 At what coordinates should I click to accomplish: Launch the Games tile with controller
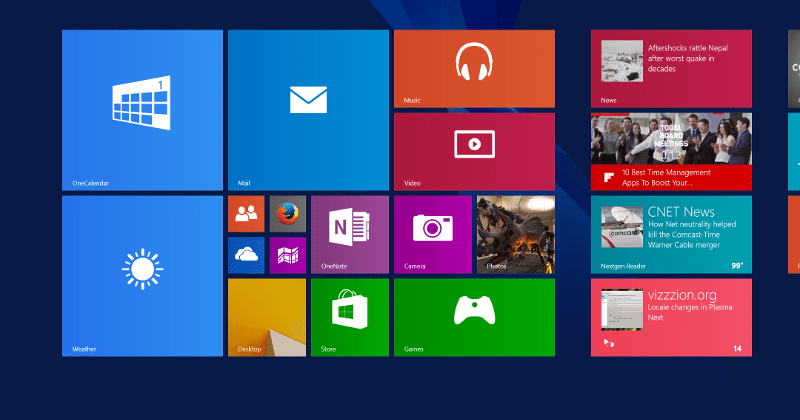(x=474, y=317)
